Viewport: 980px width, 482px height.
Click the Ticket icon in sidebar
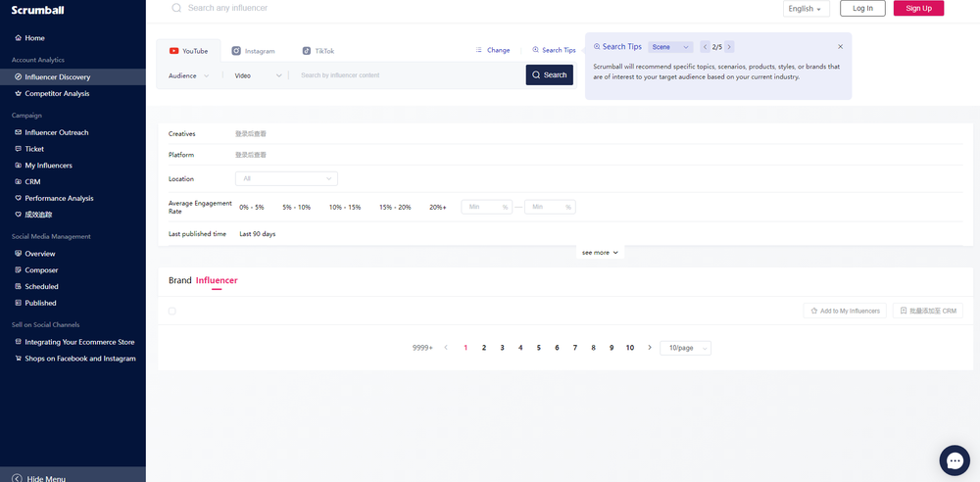(18, 149)
